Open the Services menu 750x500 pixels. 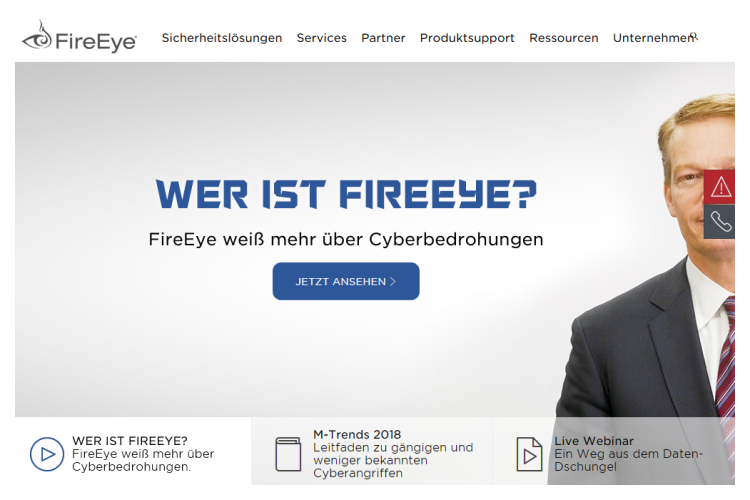(x=321, y=38)
